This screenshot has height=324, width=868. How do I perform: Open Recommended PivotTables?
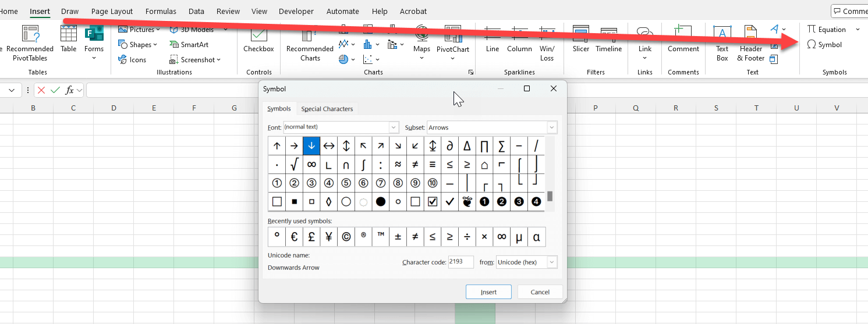(30, 43)
